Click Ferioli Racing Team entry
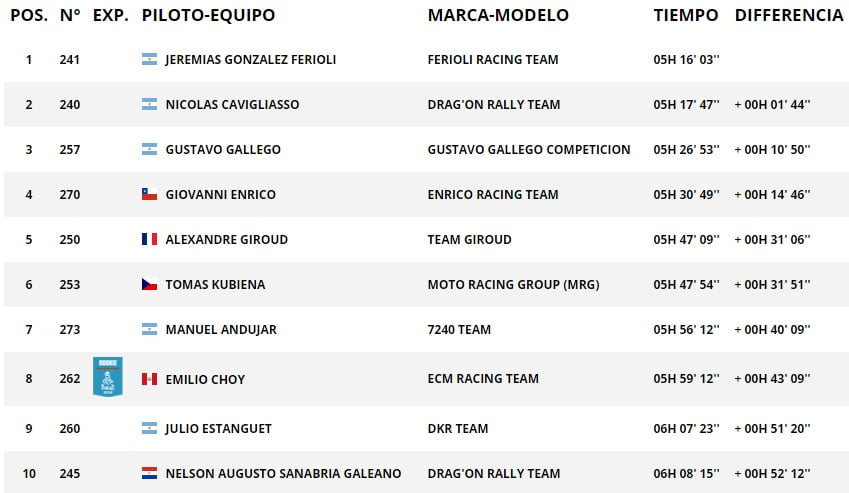The image size is (849, 493). coord(493,60)
